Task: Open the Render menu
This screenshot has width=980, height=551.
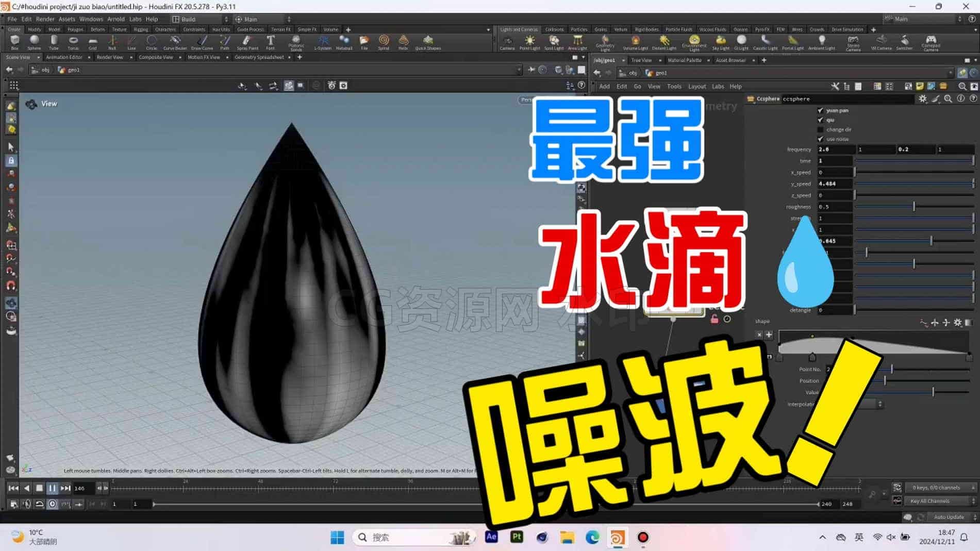Action: (45, 19)
